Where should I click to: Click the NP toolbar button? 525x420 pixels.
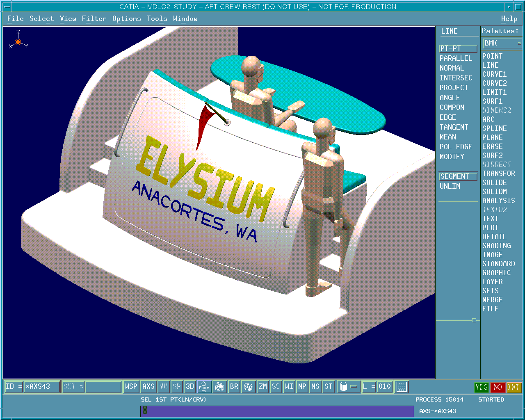coord(302,386)
